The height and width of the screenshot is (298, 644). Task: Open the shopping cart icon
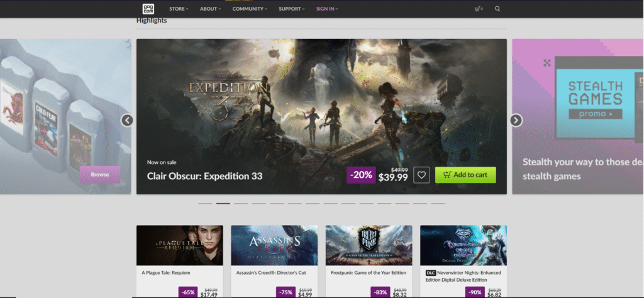[478, 9]
